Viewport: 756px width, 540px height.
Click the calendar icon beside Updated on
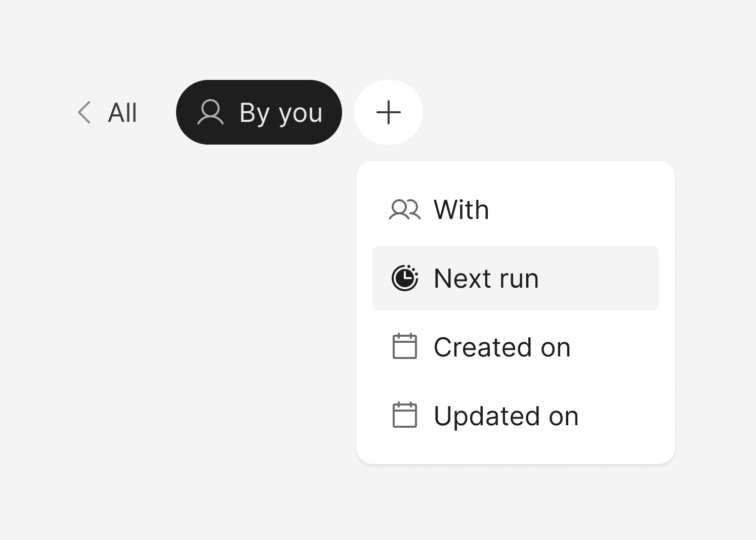[404, 416]
